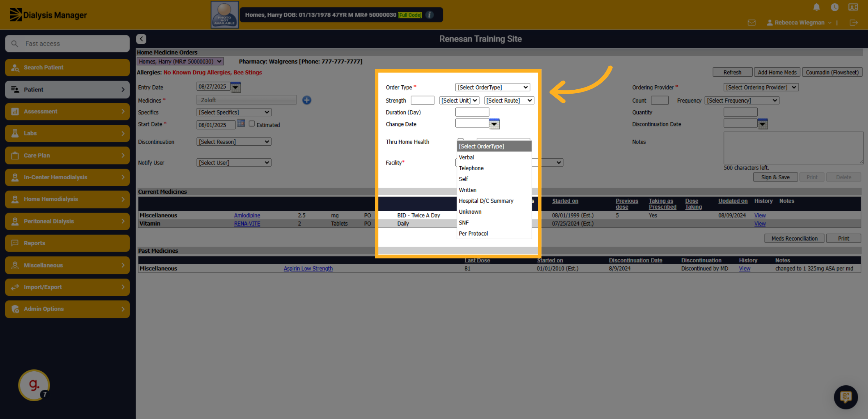This screenshot has width=868, height=419.
Task: Collapse sidebar with back arrow icon
Action: coord(141,39)
